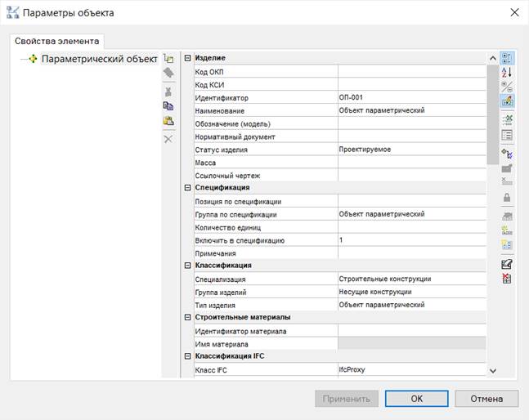Click the padlock lock icon

(x=507, y=197)
